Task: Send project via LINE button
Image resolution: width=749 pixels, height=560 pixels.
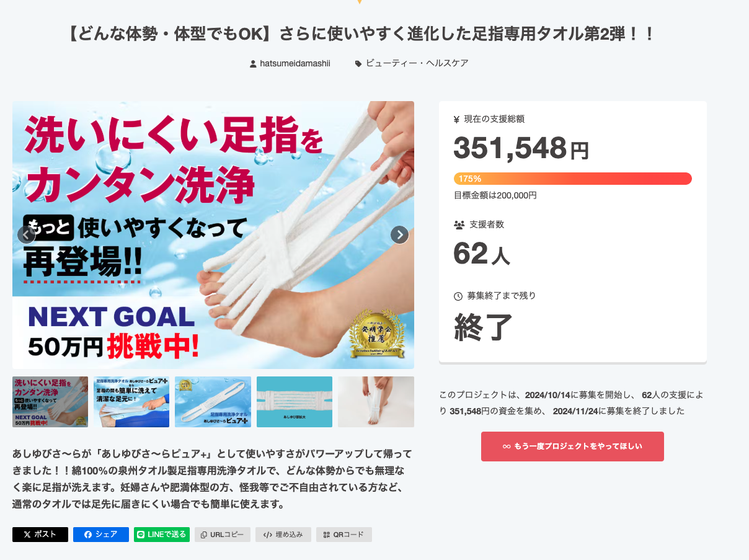Action: [x=162, y=535]
